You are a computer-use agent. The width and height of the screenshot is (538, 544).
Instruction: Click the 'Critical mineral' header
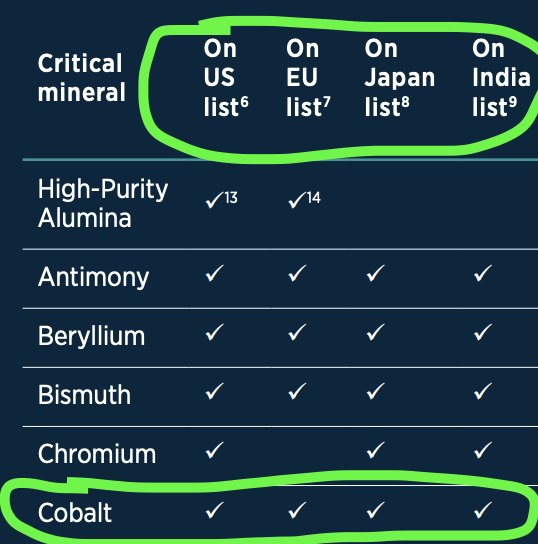point(82,78)
